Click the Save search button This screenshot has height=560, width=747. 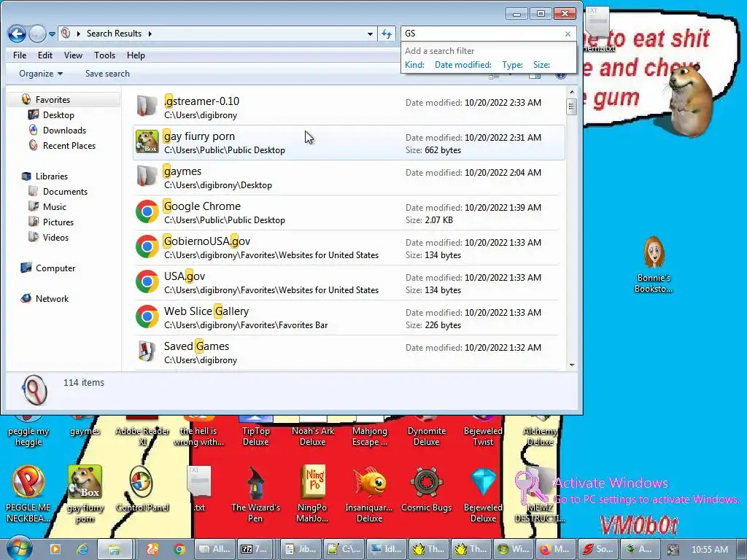click(x=107, y=74)
